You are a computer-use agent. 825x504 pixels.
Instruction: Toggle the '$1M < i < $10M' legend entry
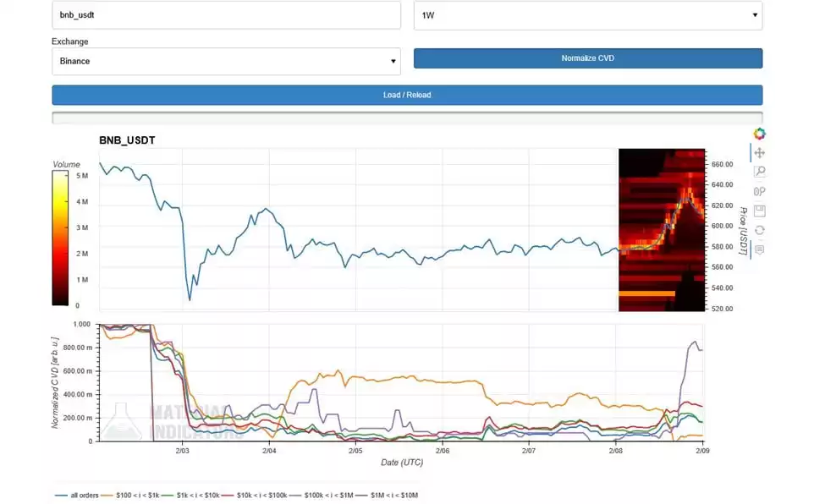(387, 495)
